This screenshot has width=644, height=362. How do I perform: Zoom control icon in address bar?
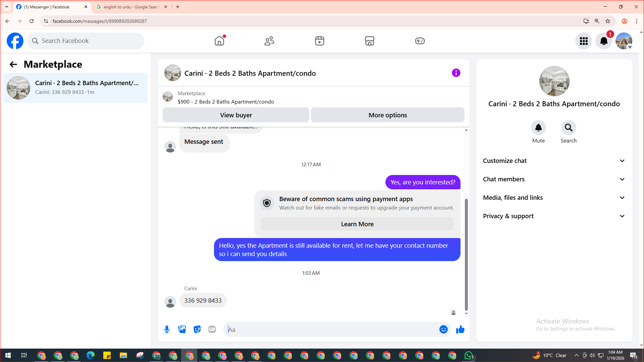point(597,21)
